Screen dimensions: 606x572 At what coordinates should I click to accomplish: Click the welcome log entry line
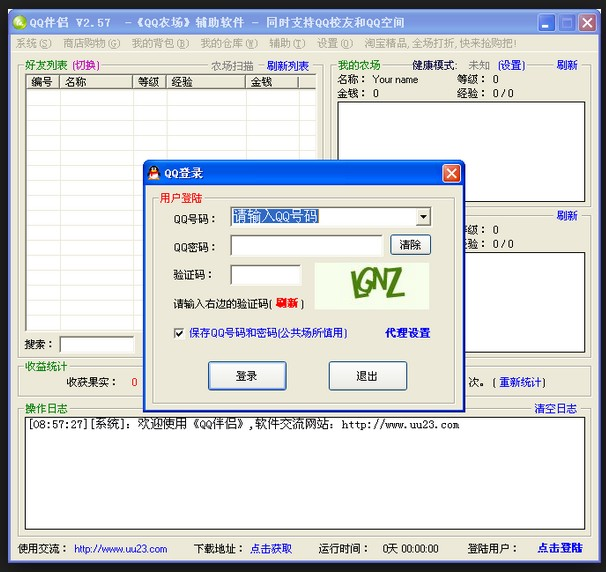(243, 424)
